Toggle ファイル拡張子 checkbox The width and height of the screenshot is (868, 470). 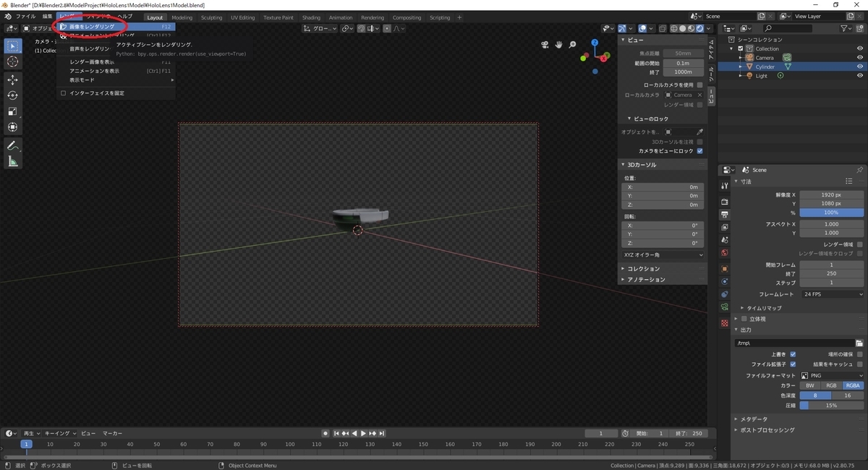[793, 364]
